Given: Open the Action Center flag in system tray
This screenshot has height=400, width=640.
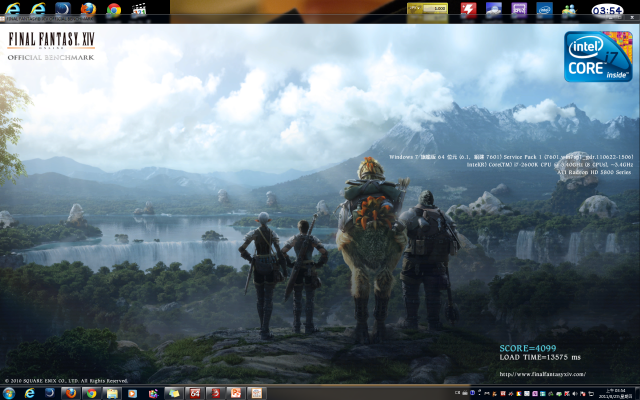Looking at the screenshot, I should click(x=582, y=393).
